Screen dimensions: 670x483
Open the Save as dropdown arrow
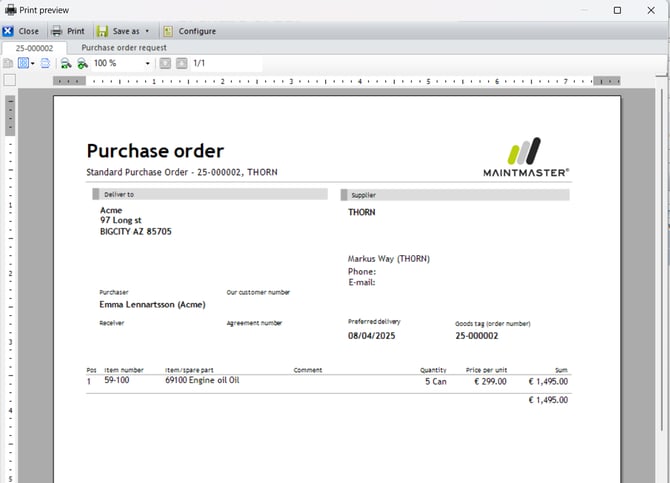click(147, 31)
